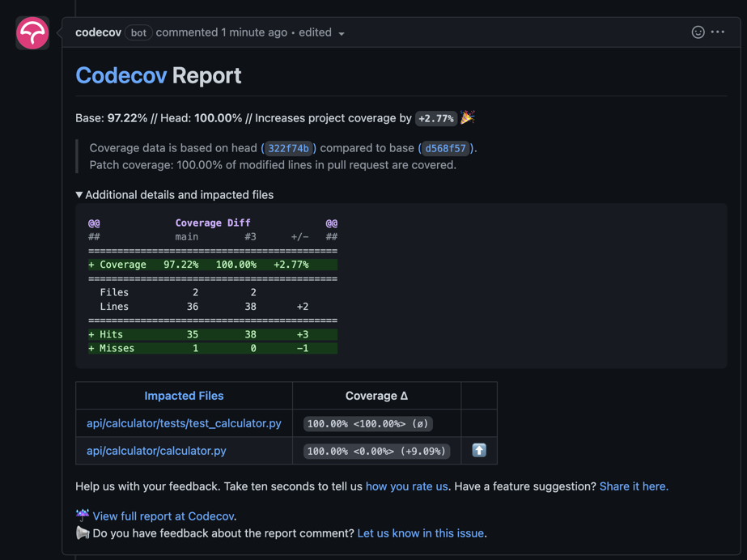This screenshot has width=747, height=560.
Task: Click the Hits row in coverage diff
Action: (x=213, y=334)
